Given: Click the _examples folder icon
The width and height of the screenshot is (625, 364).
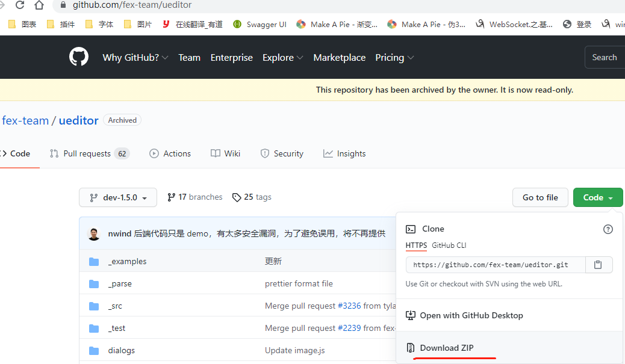Looking at the screenshot, I should [x=94, y=262].
